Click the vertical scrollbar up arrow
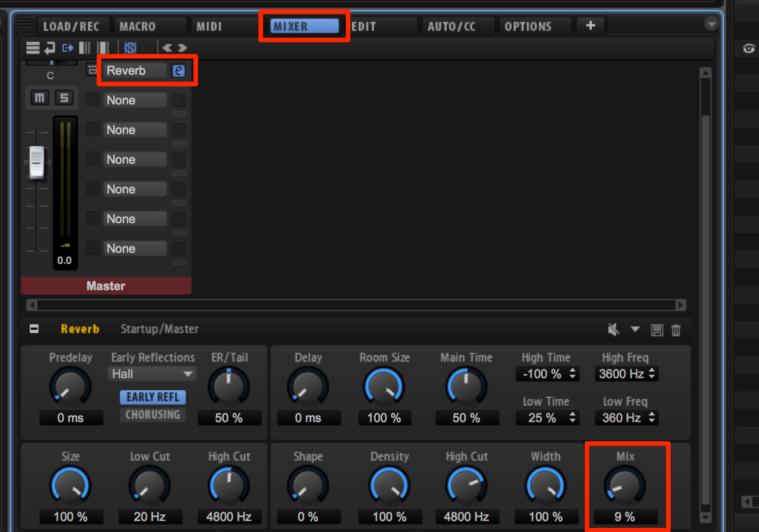 tap(705, 73)
